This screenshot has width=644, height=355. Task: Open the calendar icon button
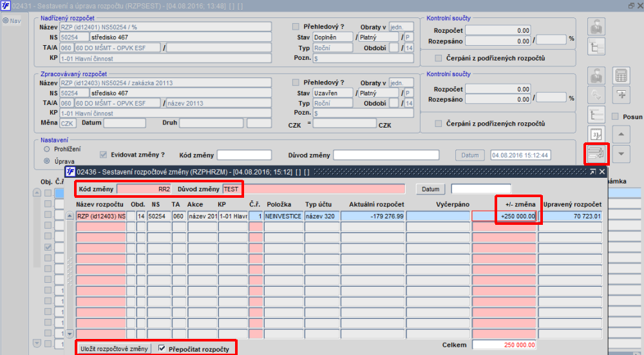596,134
